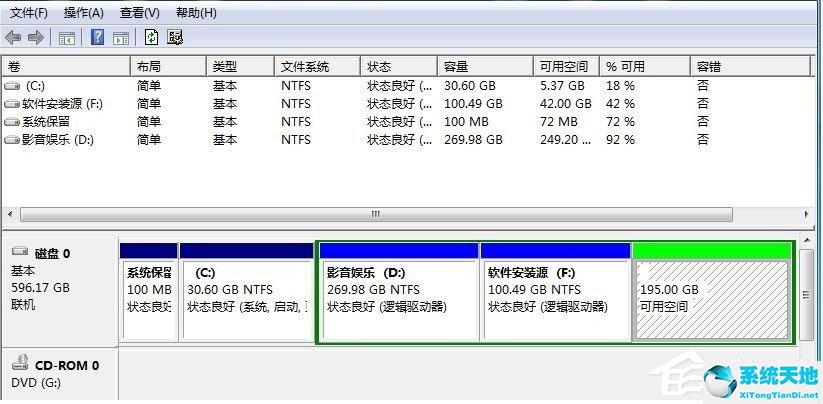This screenshot has height=404, width=823.
Task: Click the Back arrow toolbar icon
Action: (13, 37)
